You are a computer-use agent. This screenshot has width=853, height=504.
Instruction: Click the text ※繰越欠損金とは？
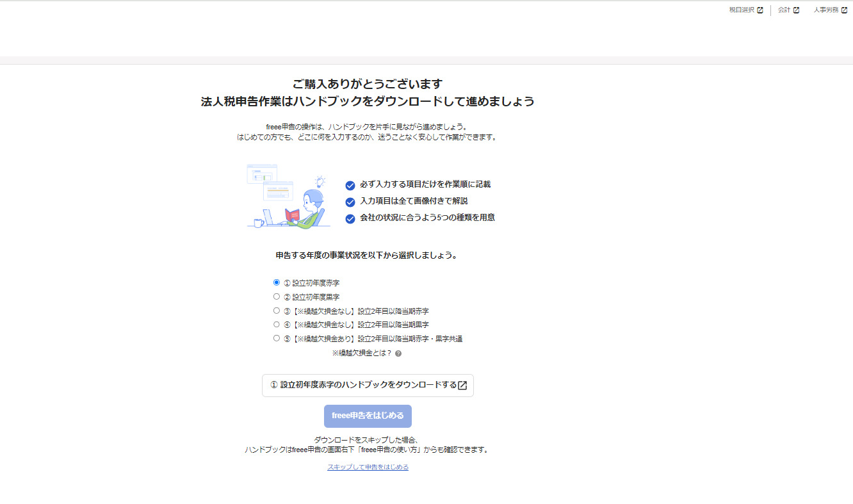pyautogui.click(x=362, y=354)
